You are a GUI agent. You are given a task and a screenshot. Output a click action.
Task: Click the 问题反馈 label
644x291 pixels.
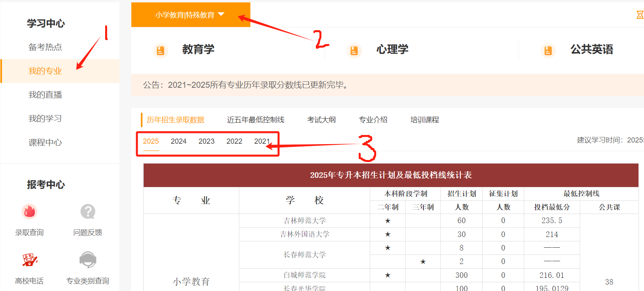pos(88,233)
